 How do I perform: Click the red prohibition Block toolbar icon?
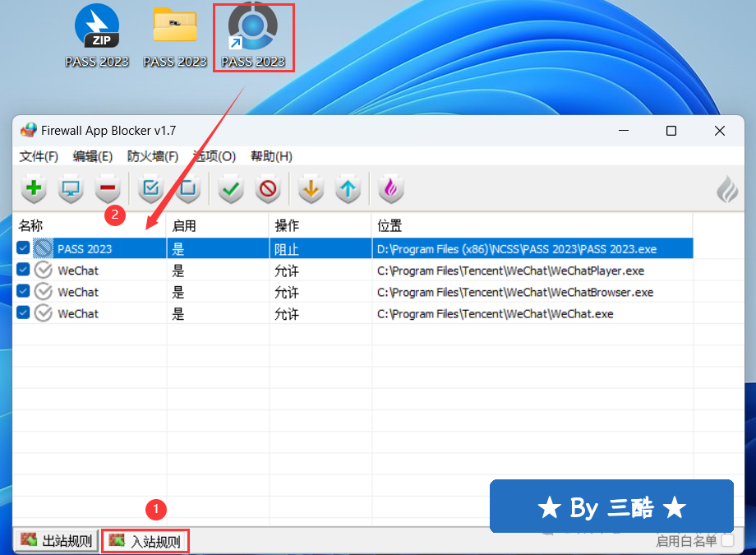[x=268, y=189]
